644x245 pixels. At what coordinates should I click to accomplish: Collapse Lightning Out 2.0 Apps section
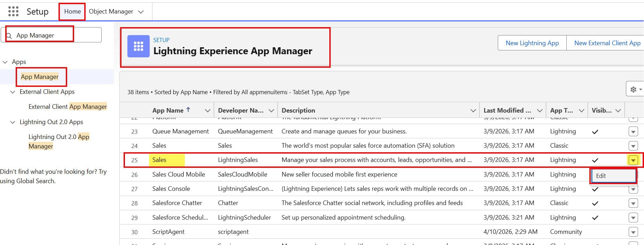pyautogui.click(x=13, y=122)
